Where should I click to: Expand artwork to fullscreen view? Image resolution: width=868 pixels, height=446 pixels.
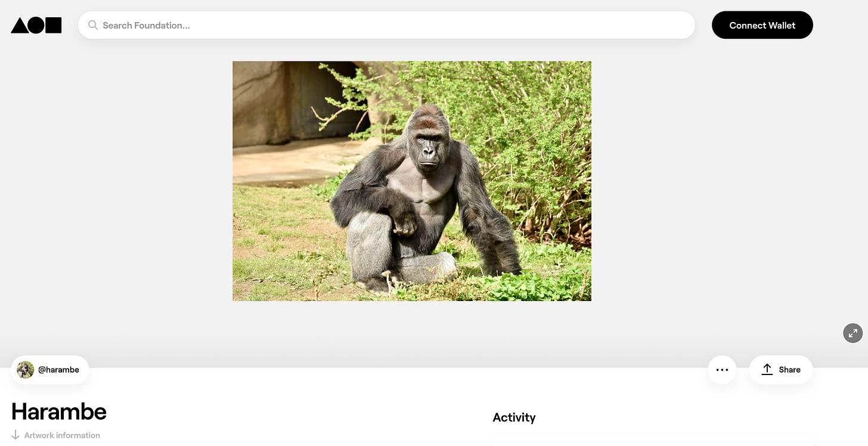click(853, 333)
